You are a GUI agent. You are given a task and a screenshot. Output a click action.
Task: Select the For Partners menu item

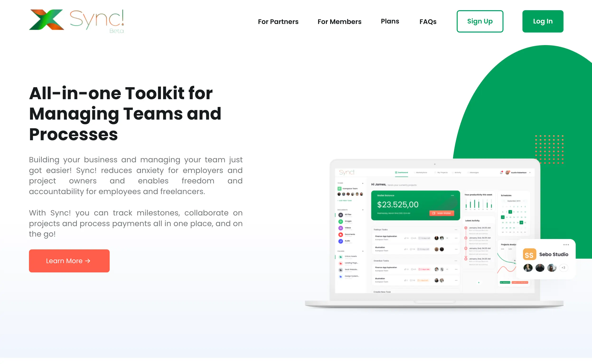[x=278, y=22]
